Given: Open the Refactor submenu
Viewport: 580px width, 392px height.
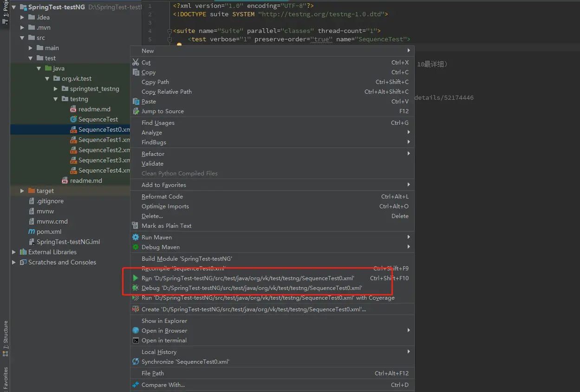Looking at the screenshot, I should [272, 154].
